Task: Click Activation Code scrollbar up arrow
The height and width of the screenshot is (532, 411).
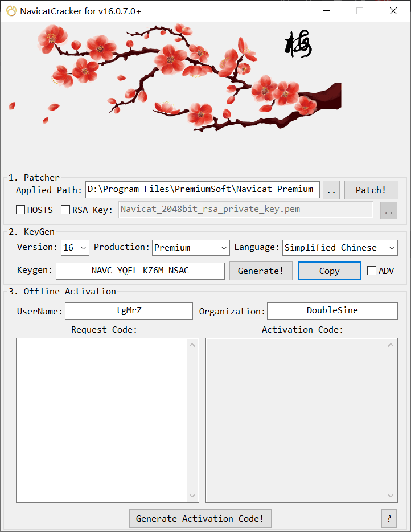Action: [x=391, y=345]
